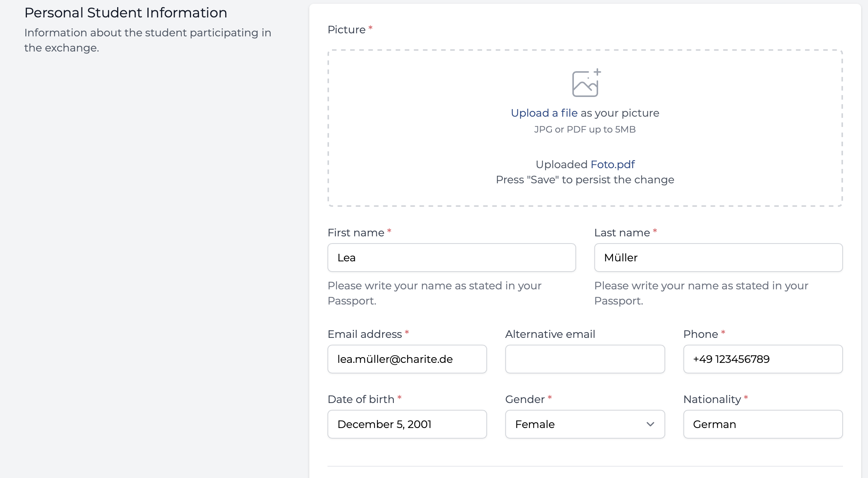Open the uploaded Foto.pdf link
The width and height of the screenshot is (868, 478).
pos(613,164)
